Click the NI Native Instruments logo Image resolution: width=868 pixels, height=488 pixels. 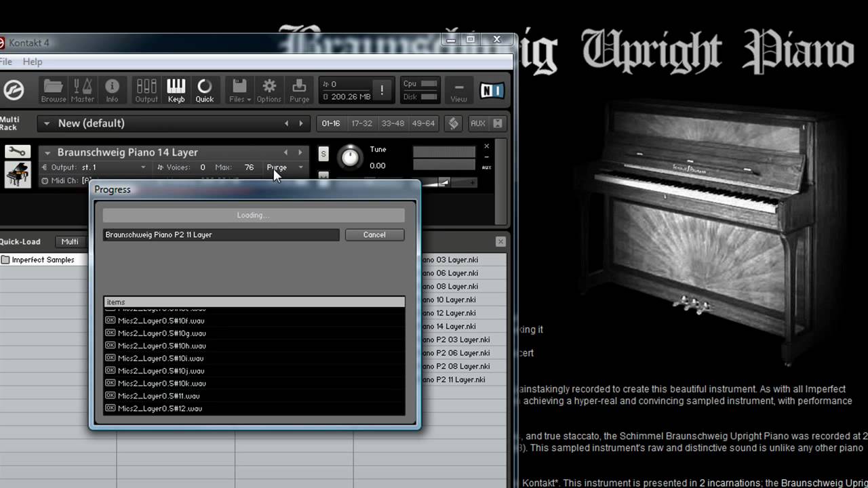tap(492, 90)
